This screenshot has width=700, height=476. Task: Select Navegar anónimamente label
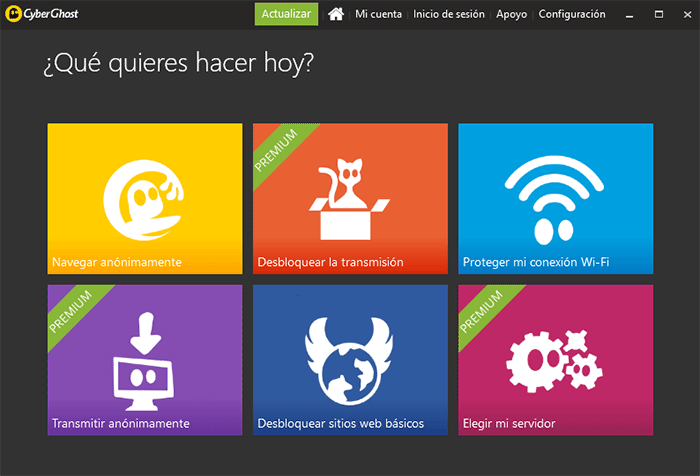point(116,262)
